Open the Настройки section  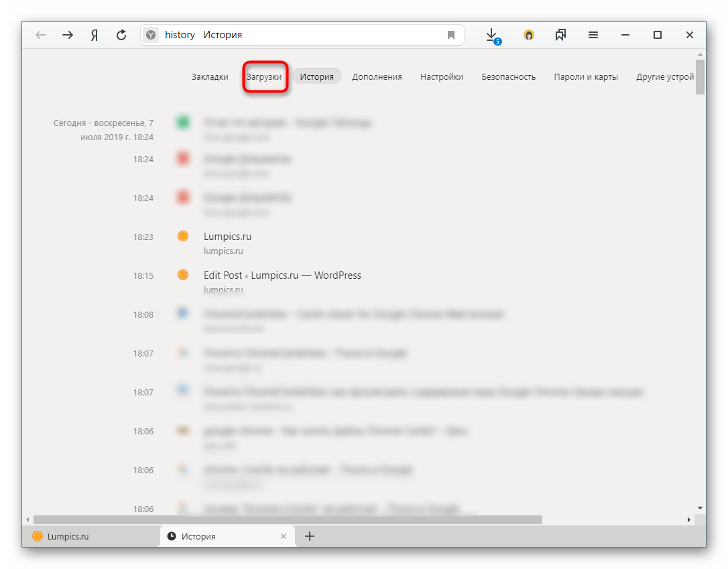[442, 77]
